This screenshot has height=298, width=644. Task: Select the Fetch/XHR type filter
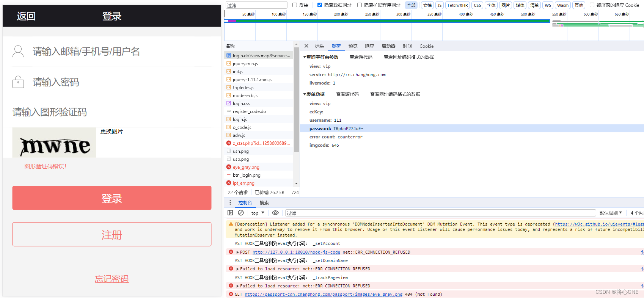(457, 5)
